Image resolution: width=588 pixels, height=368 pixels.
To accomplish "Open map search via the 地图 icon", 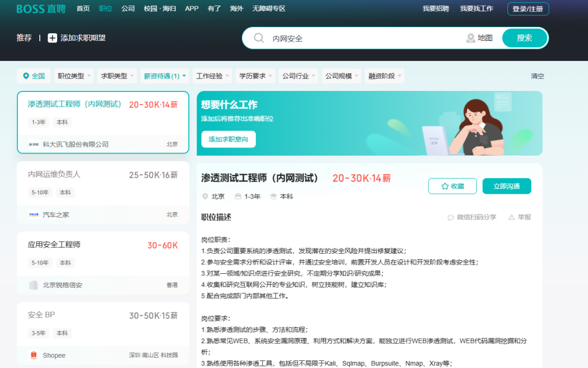I will [x=470, y=38].
